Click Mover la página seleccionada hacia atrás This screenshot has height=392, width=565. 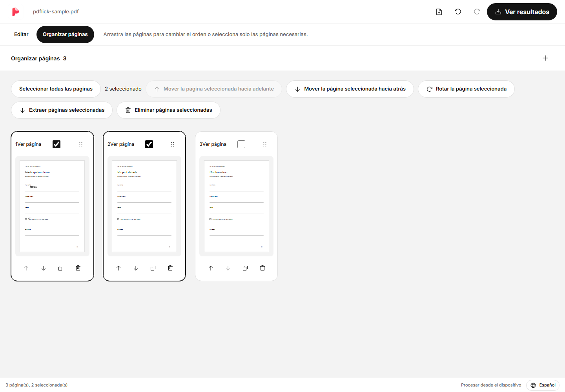(350, 89)
